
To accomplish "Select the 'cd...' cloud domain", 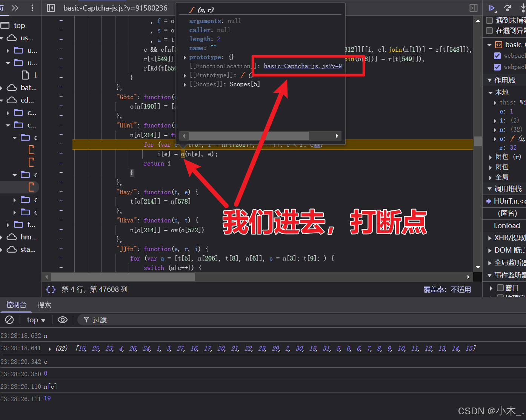I will coord(21,100).
